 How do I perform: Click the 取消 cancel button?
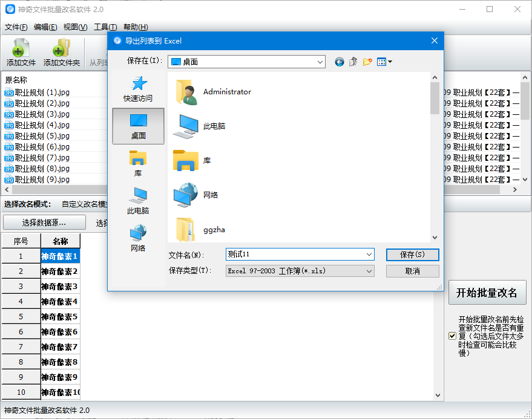(x=412, y=271)
